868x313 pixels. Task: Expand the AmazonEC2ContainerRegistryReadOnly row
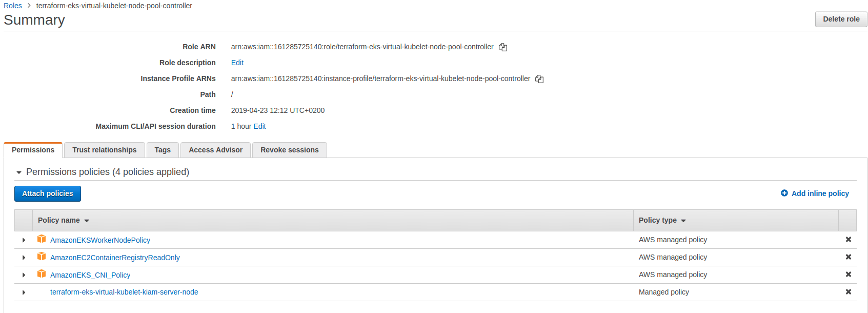(x=24, y=258)
